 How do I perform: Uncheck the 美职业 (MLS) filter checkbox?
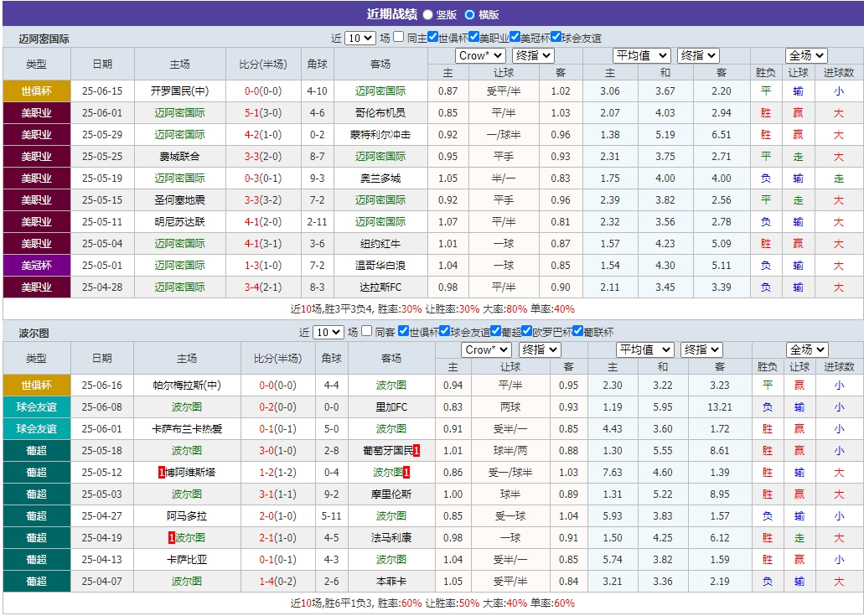474,37
